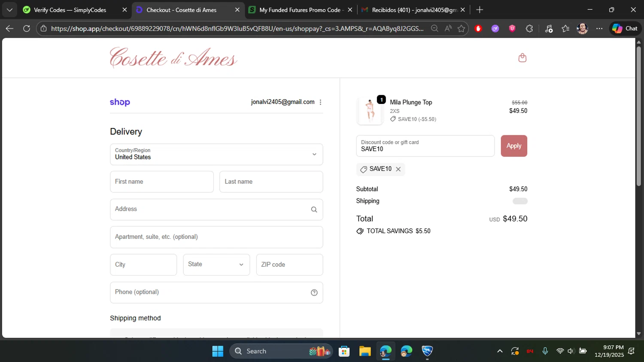Screen dimensions: 644x362
Task: Click the City field
Action: 143,265
